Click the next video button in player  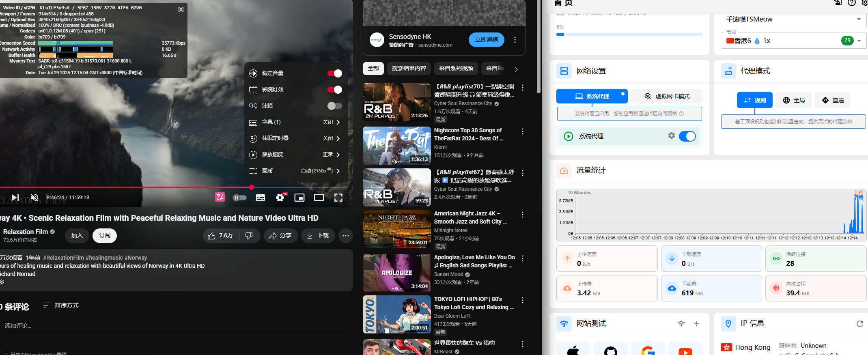pyautogui.click(x=15, y=198)
